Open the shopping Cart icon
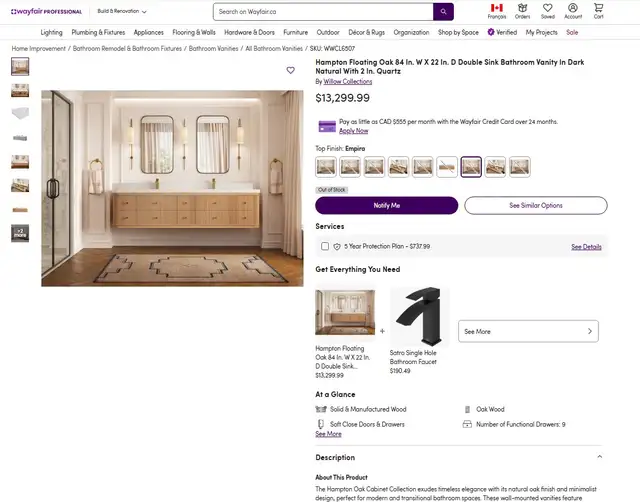The image size is (640, 502). tap(598, 11)
